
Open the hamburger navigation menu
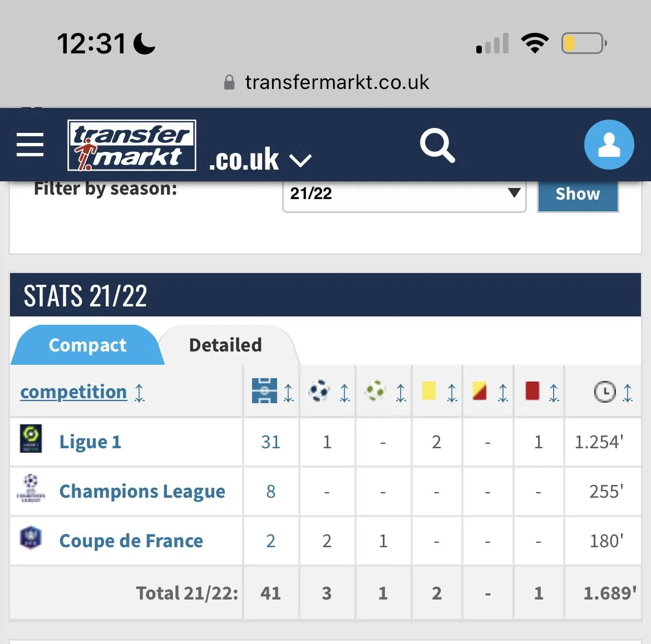pos(30,145)
